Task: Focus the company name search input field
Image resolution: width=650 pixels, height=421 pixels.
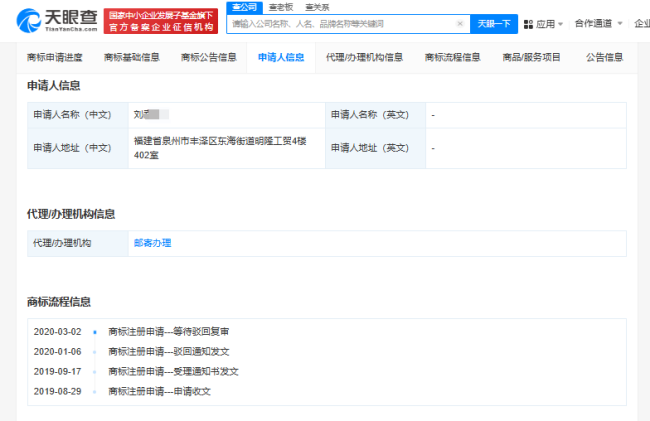Action: (340, 23)
